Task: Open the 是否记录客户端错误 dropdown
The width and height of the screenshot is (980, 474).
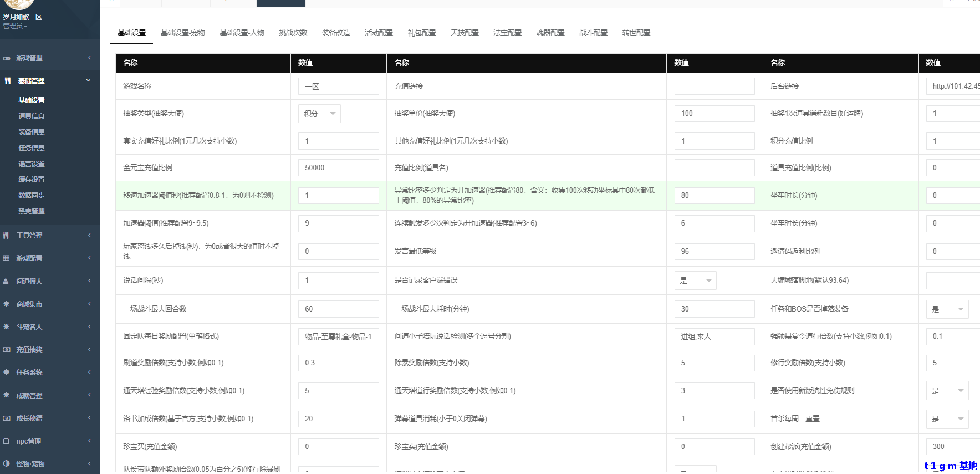Action: coord(695,281)
